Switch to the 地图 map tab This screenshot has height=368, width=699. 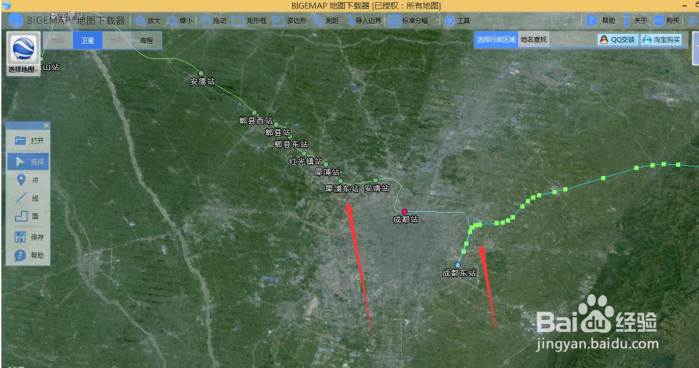click(x=58, y=41)
